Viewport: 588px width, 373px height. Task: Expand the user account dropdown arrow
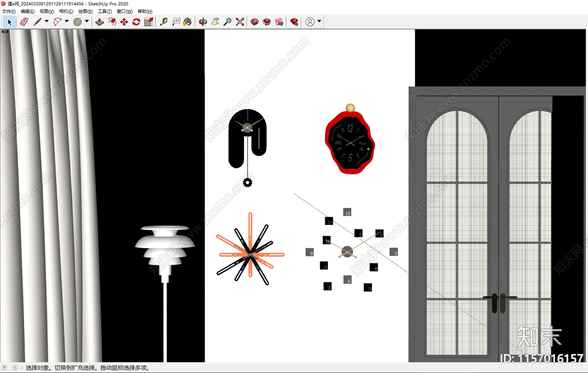click(319, 21)
